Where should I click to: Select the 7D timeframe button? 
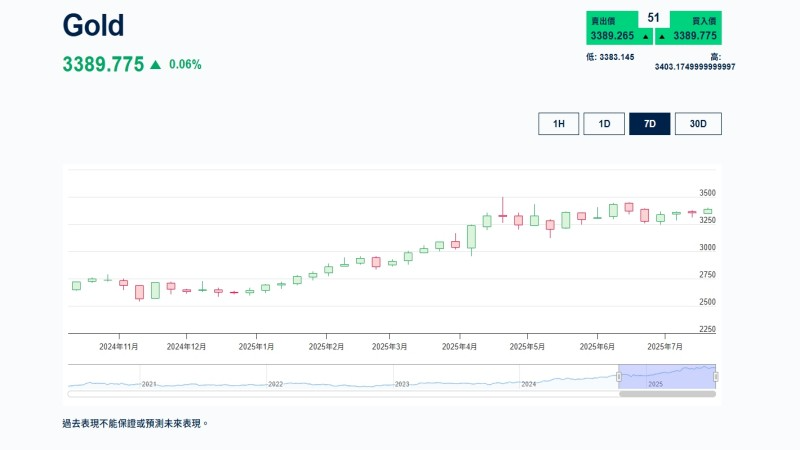pos(649,123)
